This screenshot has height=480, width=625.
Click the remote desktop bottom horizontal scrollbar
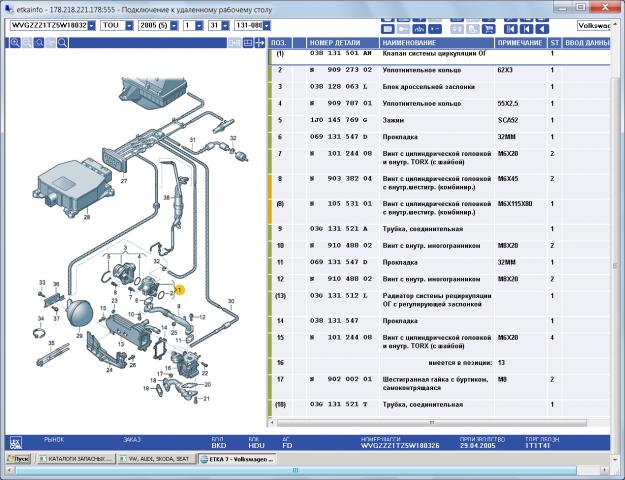click(296, 470)
